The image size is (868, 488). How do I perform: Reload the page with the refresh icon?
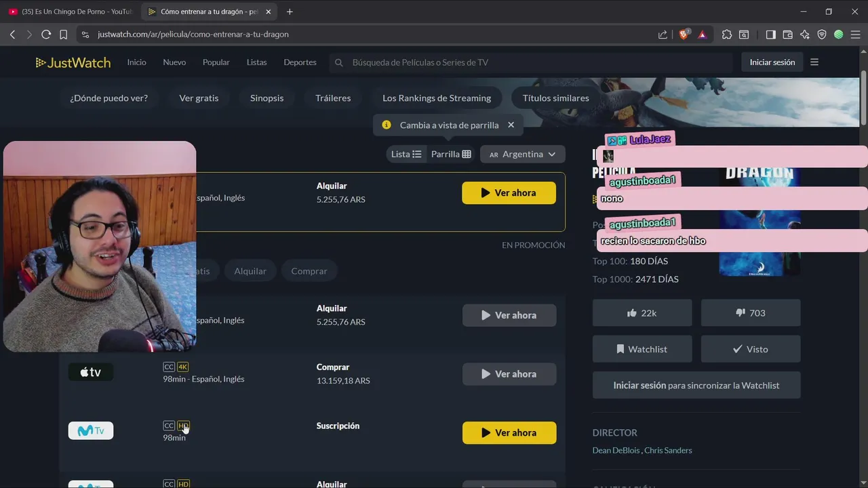click(46, 35)
